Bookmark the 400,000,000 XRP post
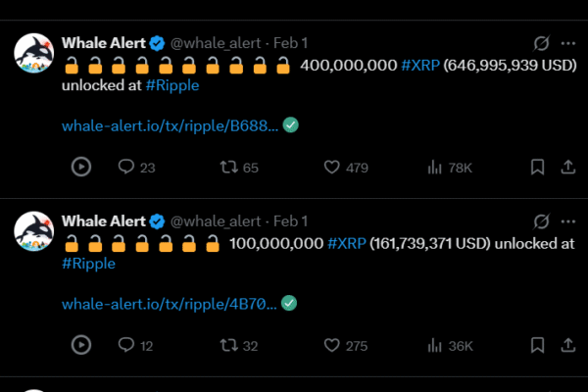This screenshot has height=392, width=588. click(x=537, y=168)
